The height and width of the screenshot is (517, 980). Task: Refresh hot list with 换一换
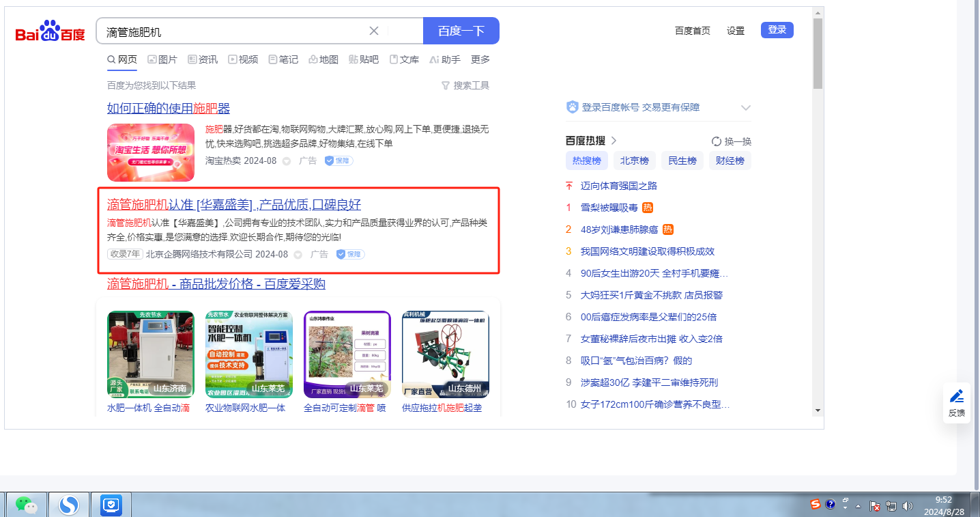732,141
